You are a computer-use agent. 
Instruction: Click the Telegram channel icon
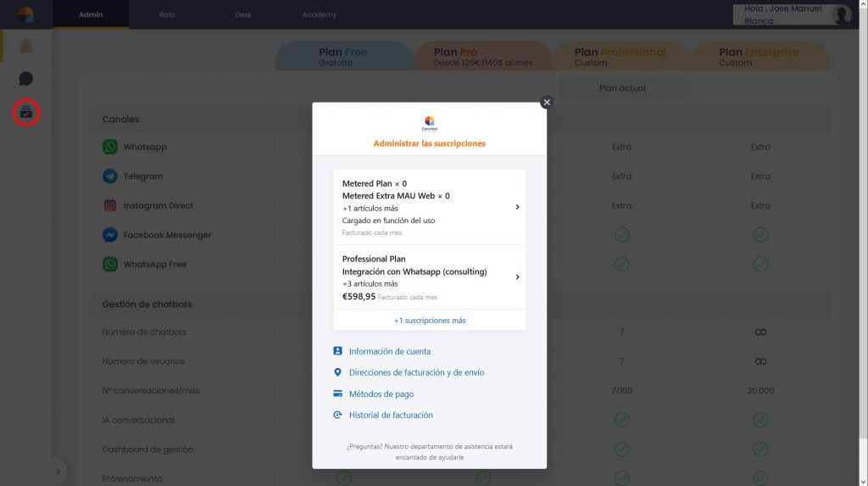tap(110, 176)
